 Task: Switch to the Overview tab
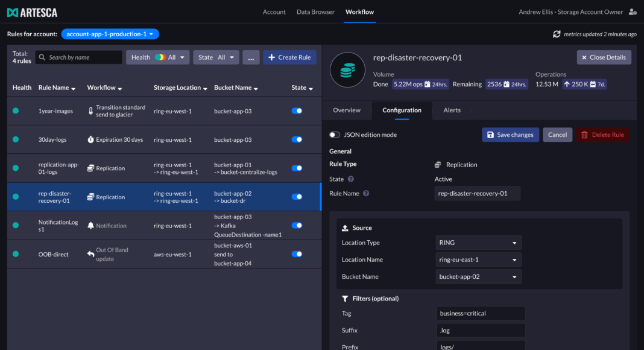[347, 110]
